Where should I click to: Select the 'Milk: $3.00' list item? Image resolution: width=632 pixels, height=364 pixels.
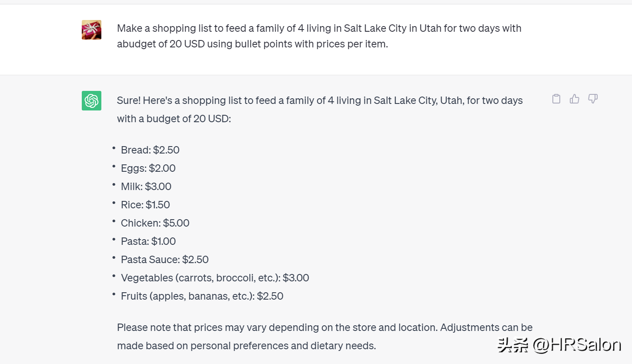146,187
